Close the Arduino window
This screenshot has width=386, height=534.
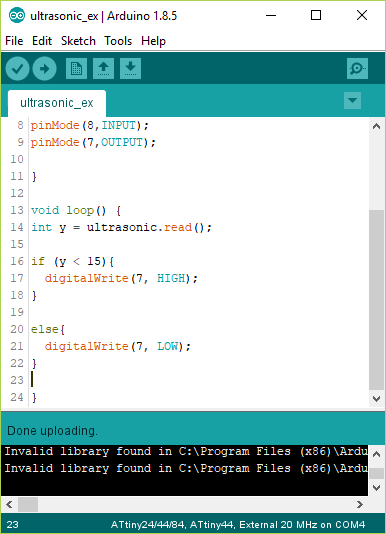tap(362, 15)
